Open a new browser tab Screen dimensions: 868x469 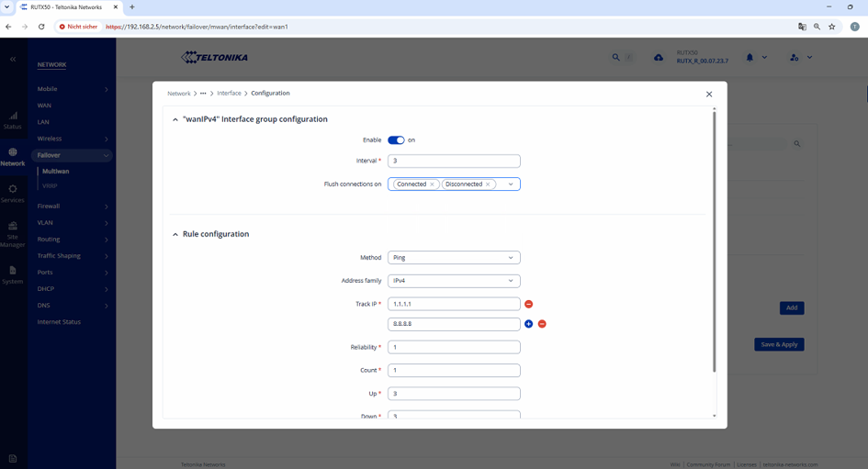click(x=131, y=7)
